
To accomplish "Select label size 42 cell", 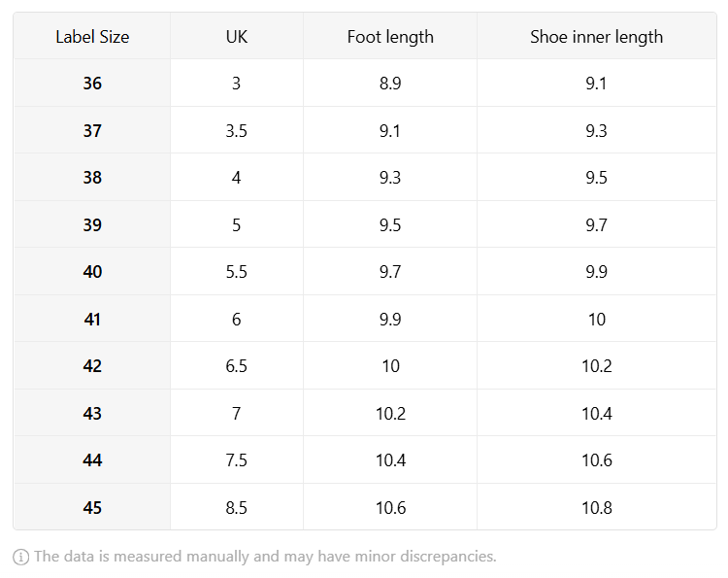I will click(x=92, y=365).
